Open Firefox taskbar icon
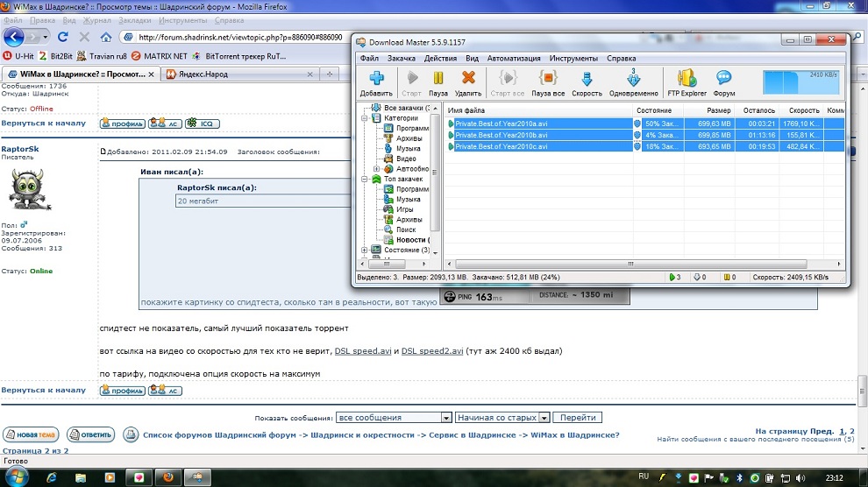This screenshot has height=487, width=868. coord(168,477)
